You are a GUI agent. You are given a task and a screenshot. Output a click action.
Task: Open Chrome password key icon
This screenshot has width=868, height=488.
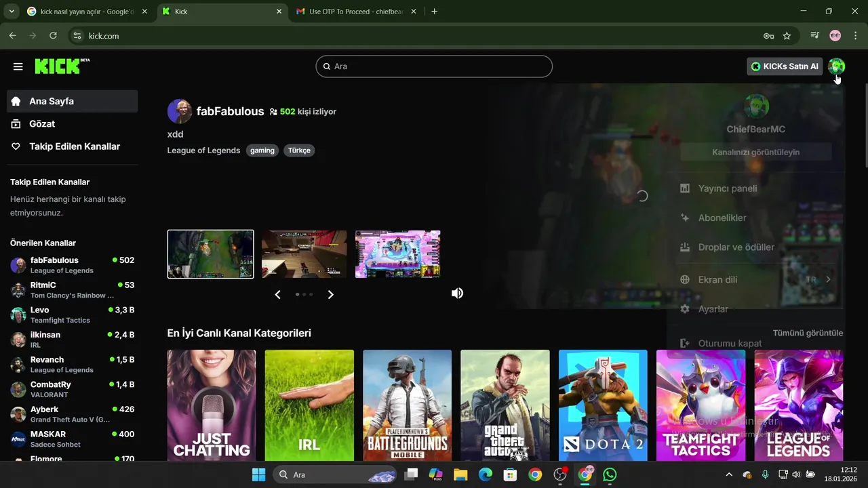tap(768, 36)
